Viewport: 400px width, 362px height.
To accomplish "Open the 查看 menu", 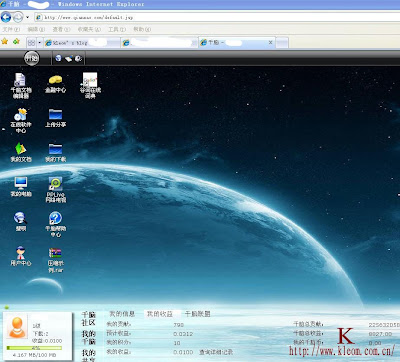I will coord(61,30).
